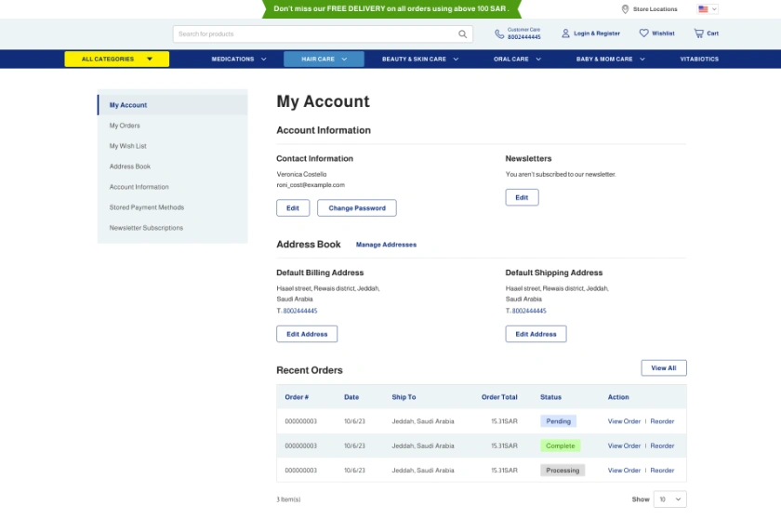Expand the Medications menu
The width and height of the screenshot is (781, 532).
click(238, 59)
